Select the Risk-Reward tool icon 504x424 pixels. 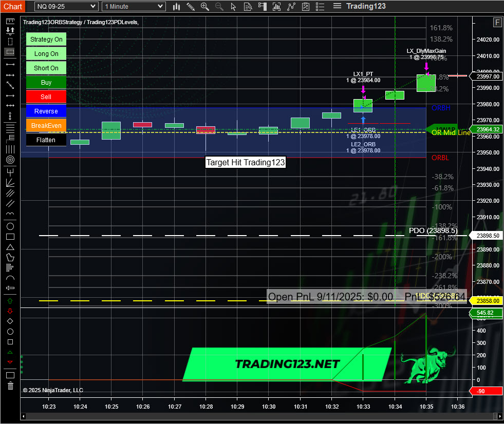tap(10, 31)
